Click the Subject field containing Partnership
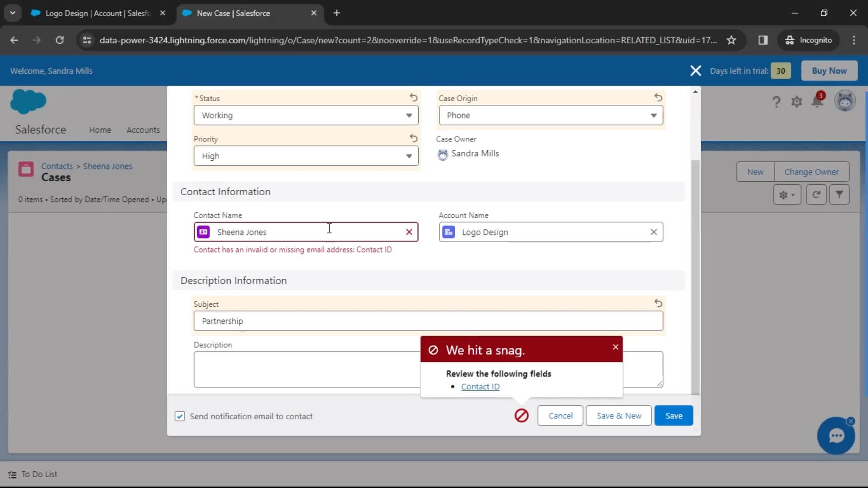868x488 pixels. [x=428, y=321]
